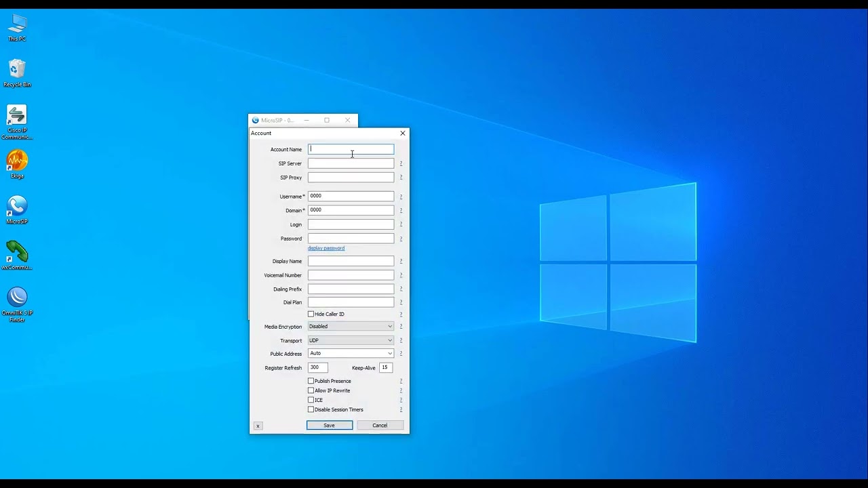868x488 pixels.
Task: Select the Domain field containing 0000
Action: (x=351, y=210)
